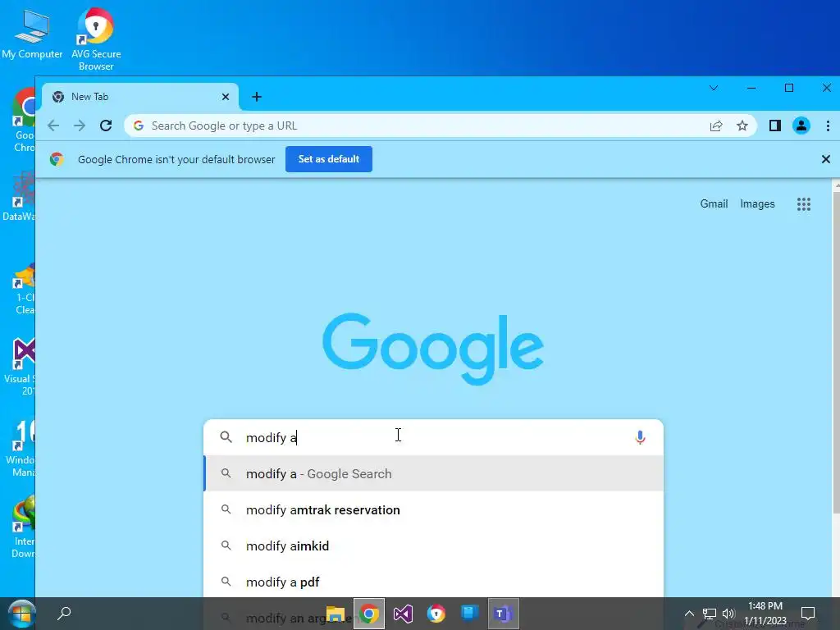Click Set as default button
Viewport: 840px width, 630px height.
point(328,159)
